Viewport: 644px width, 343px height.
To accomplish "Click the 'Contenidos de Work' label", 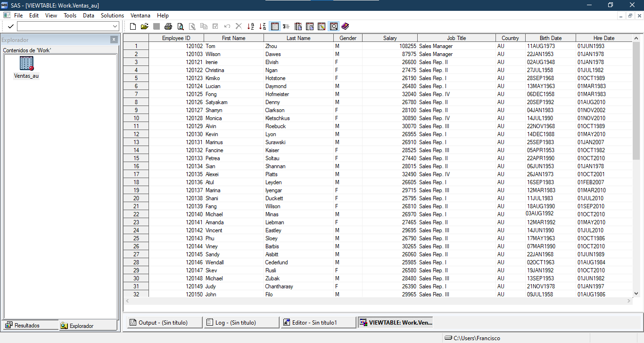I will pos(27,50).
